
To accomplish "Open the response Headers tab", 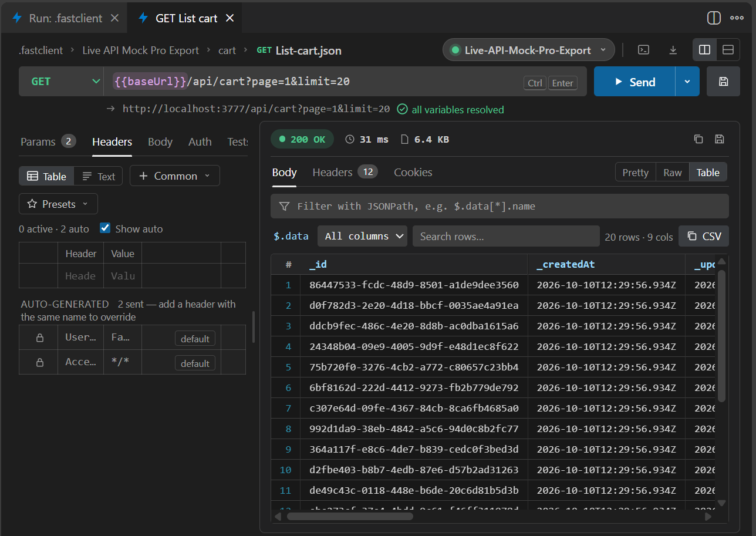I will coord(345,172).
